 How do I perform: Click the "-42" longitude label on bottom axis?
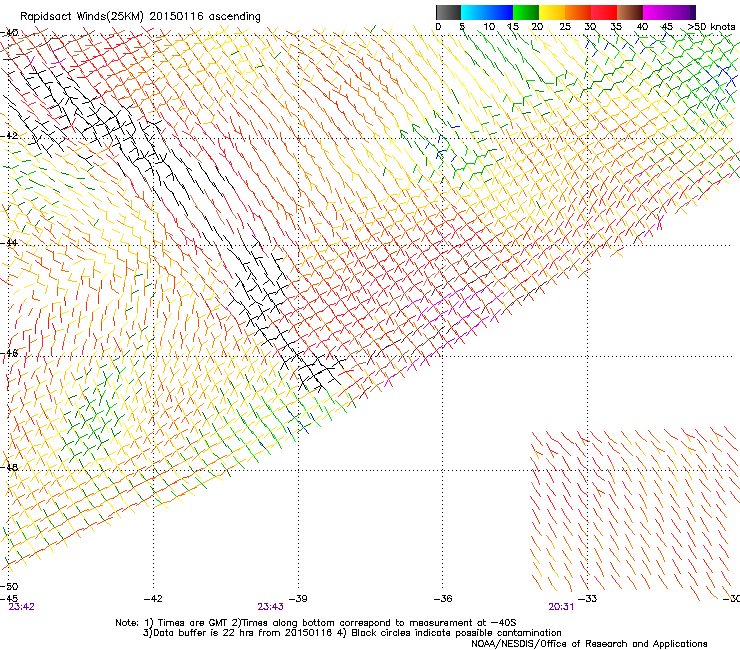click(x=153, y=599)
